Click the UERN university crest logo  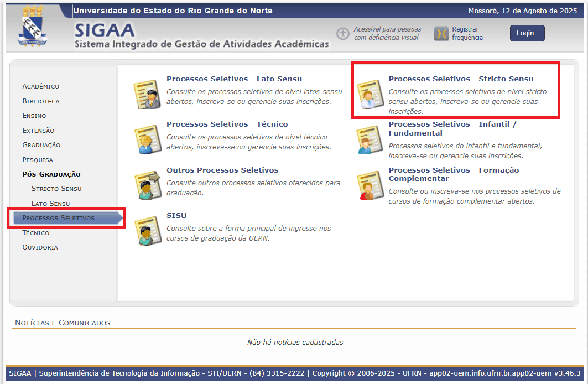[x=32, y=25]
